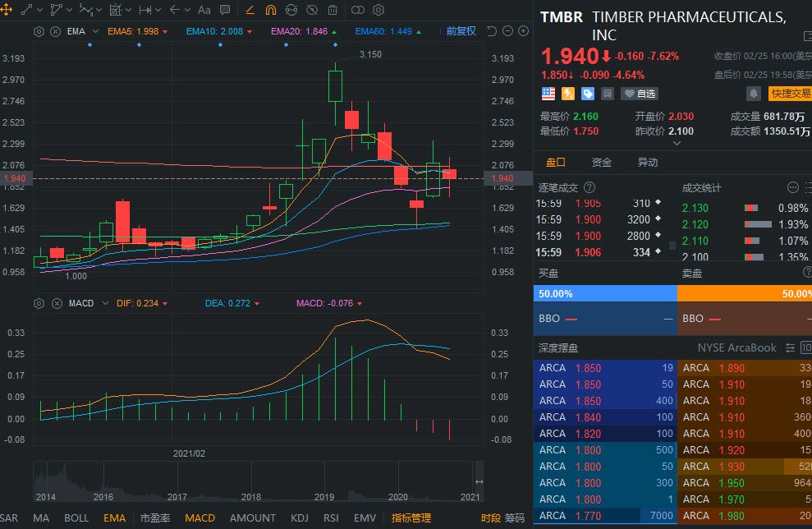Click the timeline range handle near 2021
Viewport: 812px width, 529px height.
(x=479, y=482)
